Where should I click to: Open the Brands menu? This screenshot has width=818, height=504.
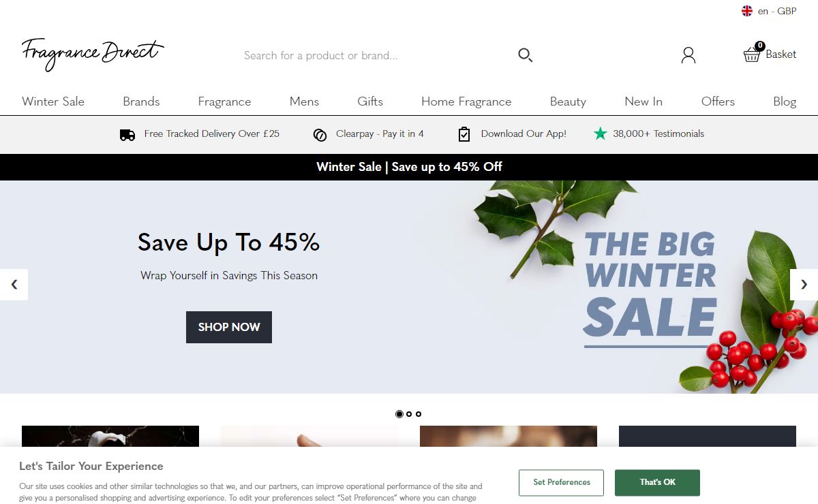(141, 101)
